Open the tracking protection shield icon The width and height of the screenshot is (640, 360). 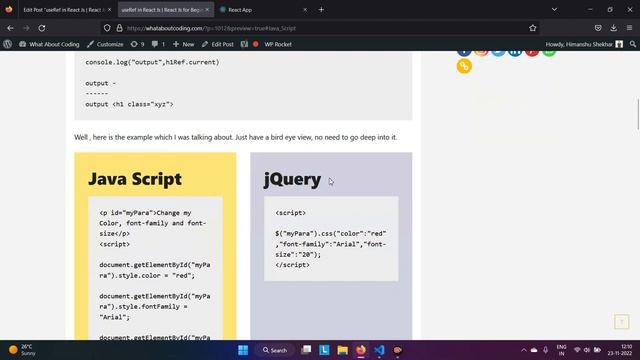pos(107,28)
